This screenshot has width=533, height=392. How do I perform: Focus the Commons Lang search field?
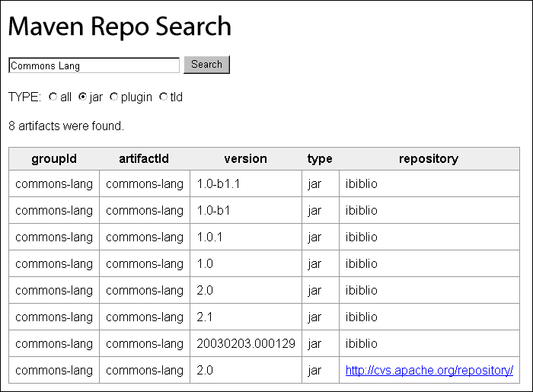94,65
